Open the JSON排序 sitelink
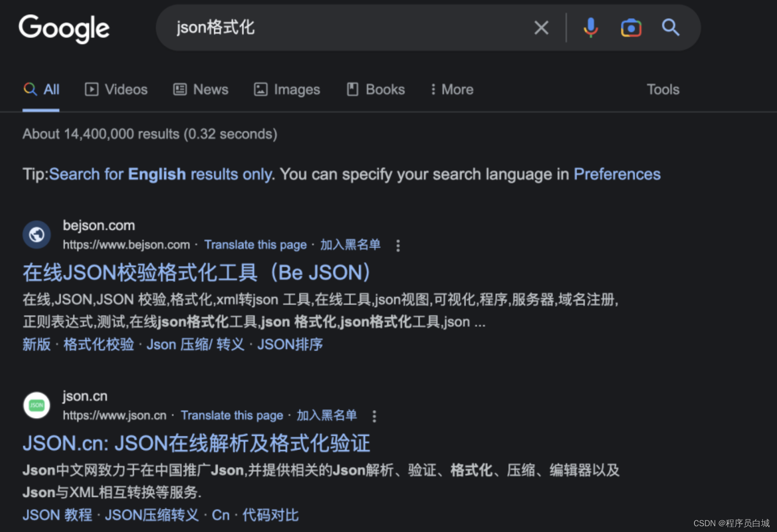 point(290,344)
